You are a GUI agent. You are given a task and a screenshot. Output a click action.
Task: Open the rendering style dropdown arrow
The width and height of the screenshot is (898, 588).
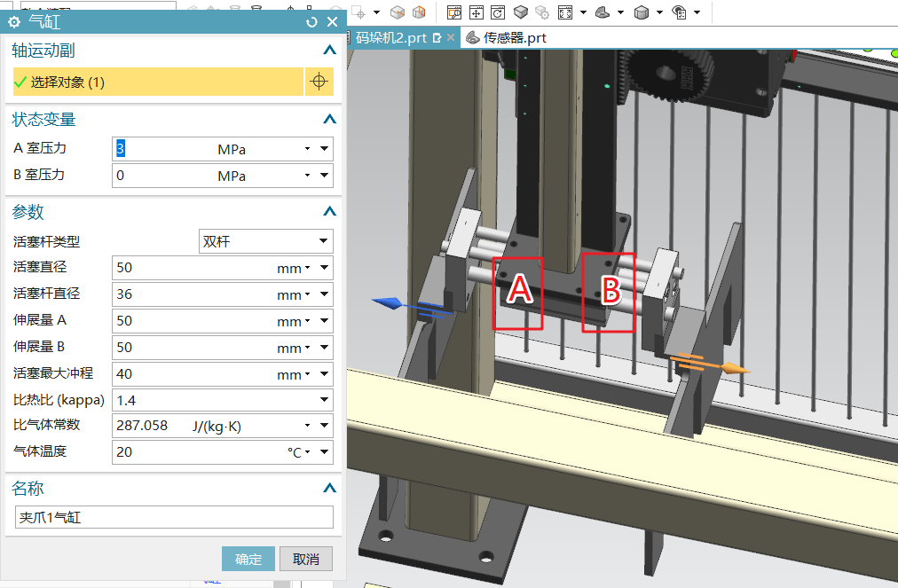(x=620, y=12)
